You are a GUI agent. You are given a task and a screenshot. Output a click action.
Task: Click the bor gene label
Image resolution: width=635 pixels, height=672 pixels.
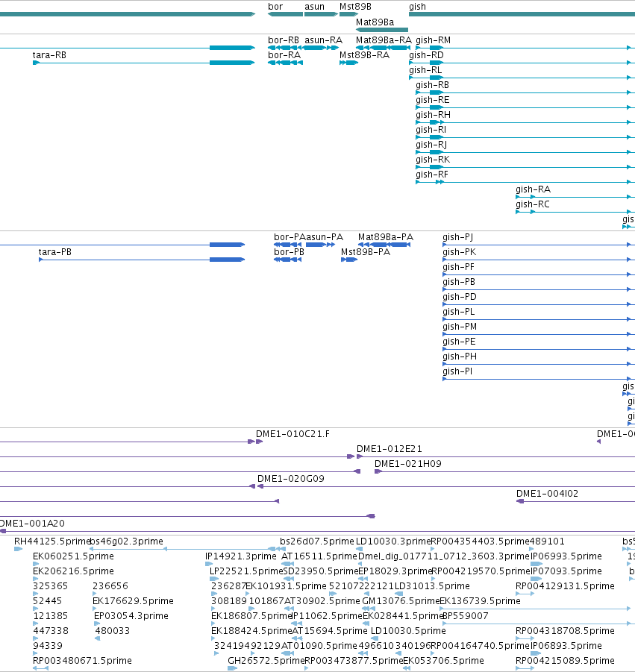pos(275,7)
